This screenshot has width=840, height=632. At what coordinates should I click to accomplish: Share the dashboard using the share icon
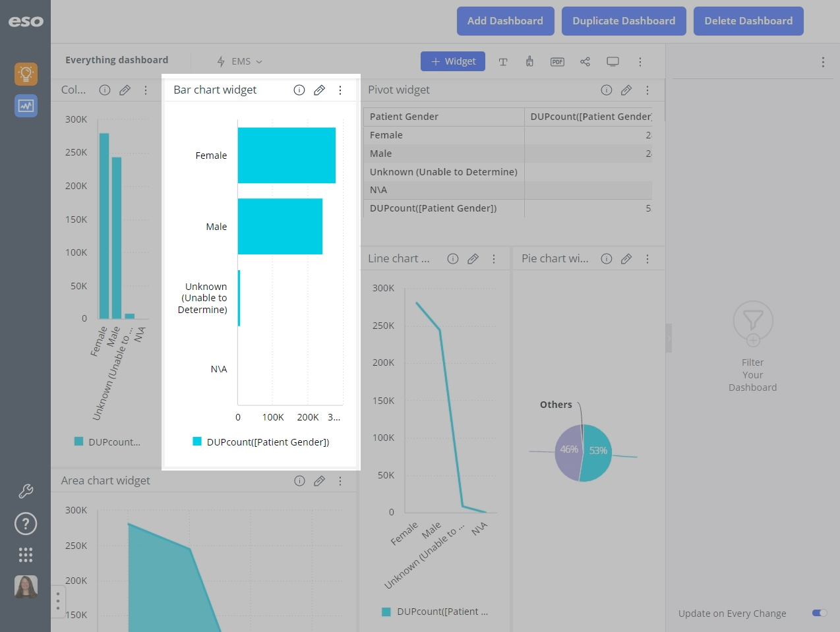[585, 62]
